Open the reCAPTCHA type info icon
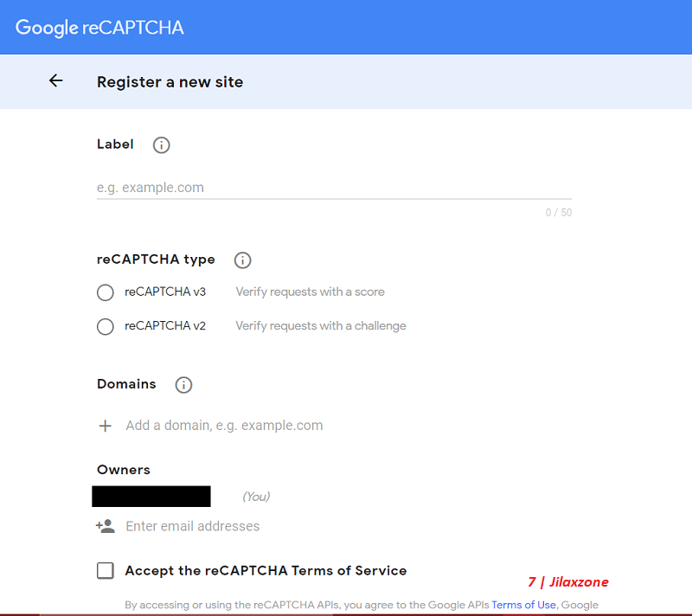Image resolution: width=692 pixels, height=616 pixels. (242, 260)
